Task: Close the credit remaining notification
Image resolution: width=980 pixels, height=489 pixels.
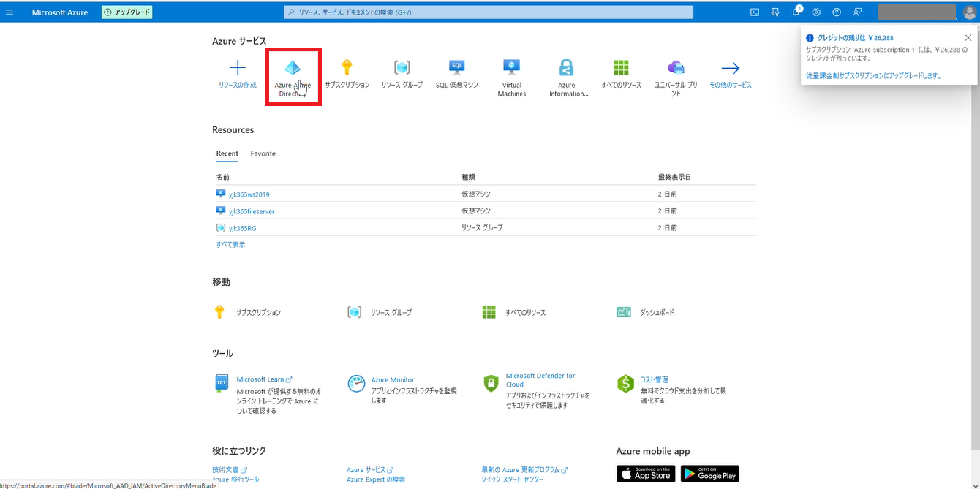Action: click(x=968, y=37)
